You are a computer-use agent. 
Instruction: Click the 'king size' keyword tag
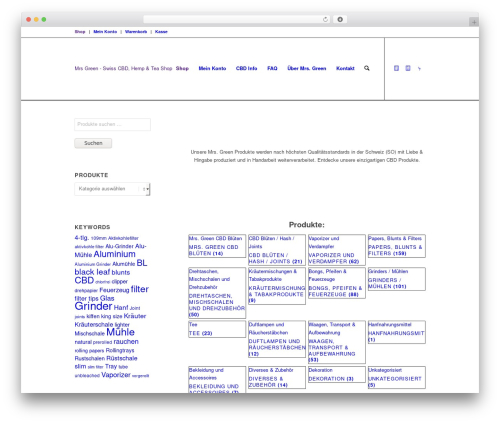112,316
